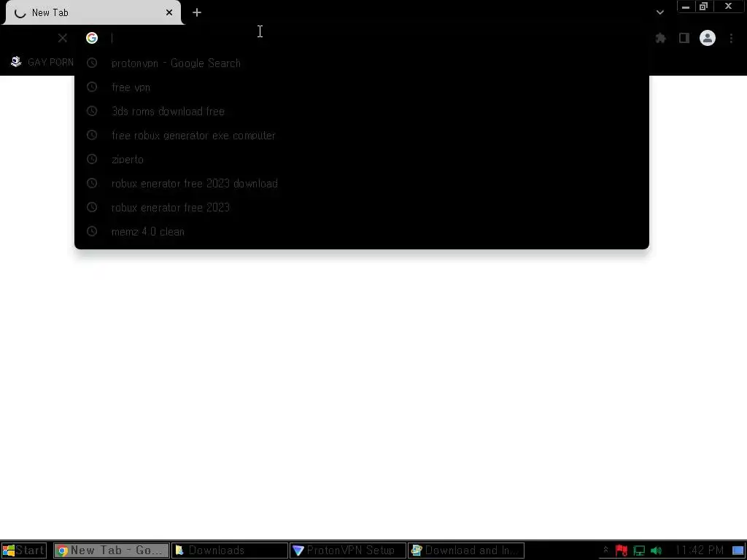The height and width of the screenshot is (560, 747).
Task: Click history clock icon beside 'memz 4.0 clean'
Action: tap(92, 231)
